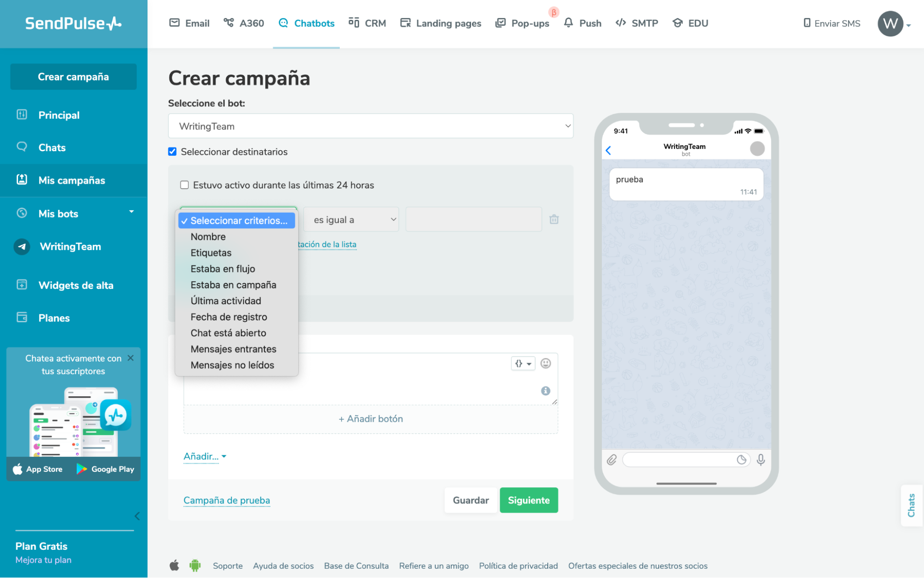Open the emoji picker in message editor
Screen dimensions: 924x578
click(x=545, y=363)
